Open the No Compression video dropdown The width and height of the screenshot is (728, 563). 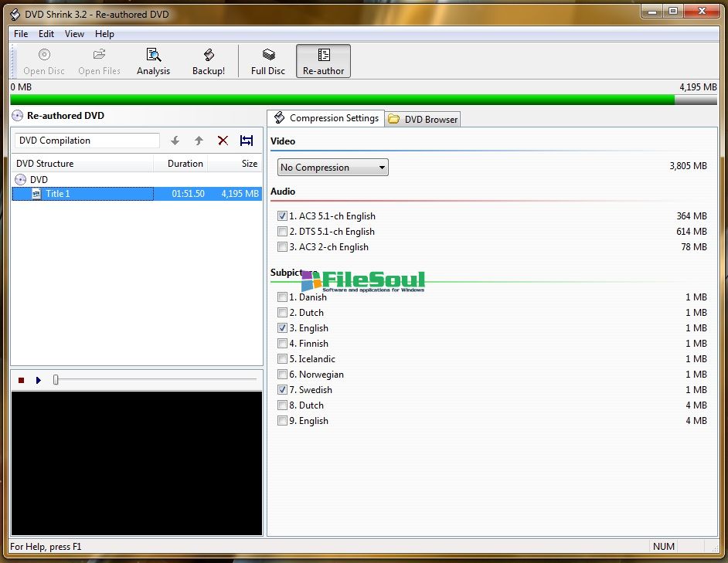pyautogui.click(x=332, y=168)
